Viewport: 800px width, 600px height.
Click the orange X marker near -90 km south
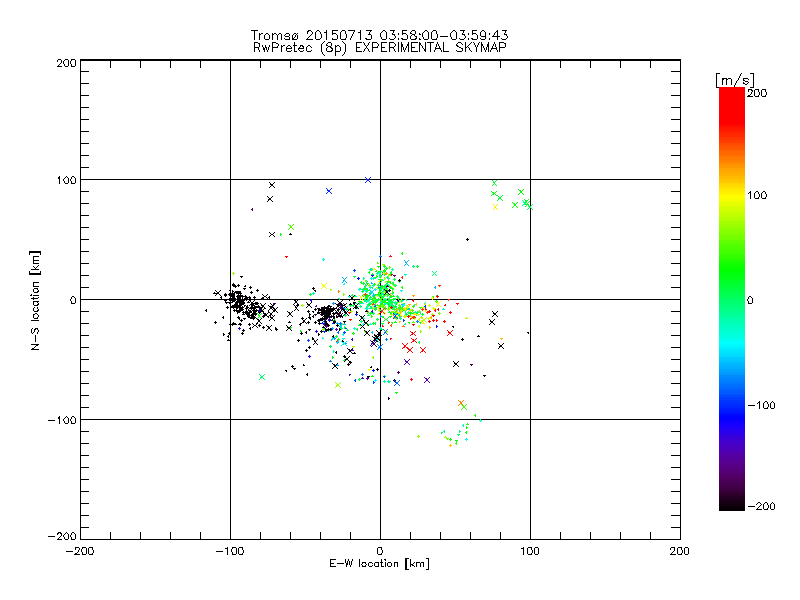click(461, 403)
